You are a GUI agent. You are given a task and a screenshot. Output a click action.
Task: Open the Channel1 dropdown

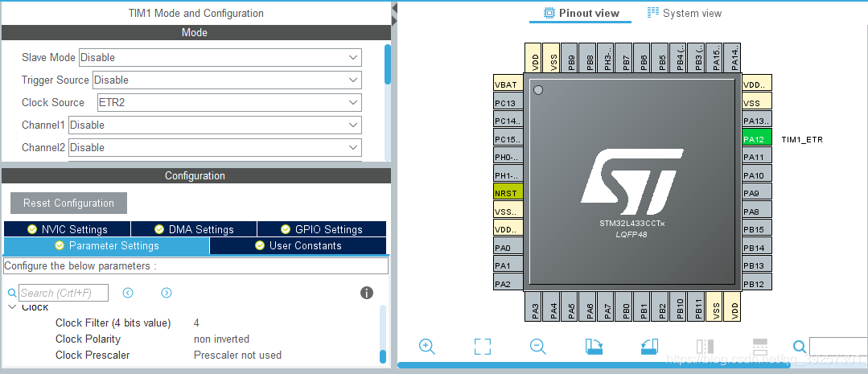(215, 125)
